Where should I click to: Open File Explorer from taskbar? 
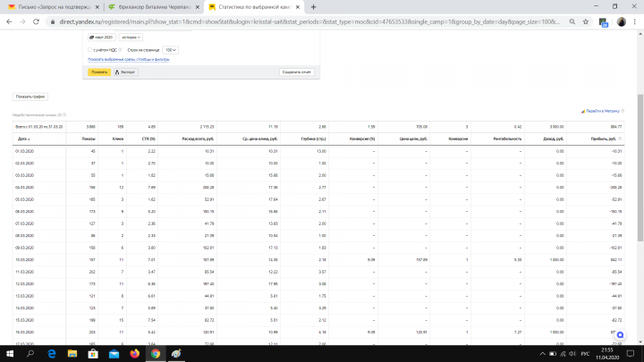(x=72, y=353)
